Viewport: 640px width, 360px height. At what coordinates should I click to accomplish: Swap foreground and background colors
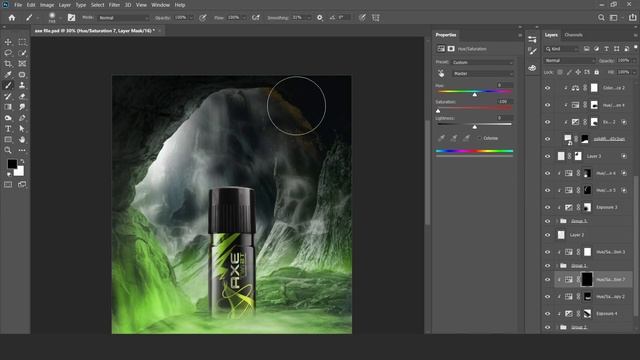22,162
